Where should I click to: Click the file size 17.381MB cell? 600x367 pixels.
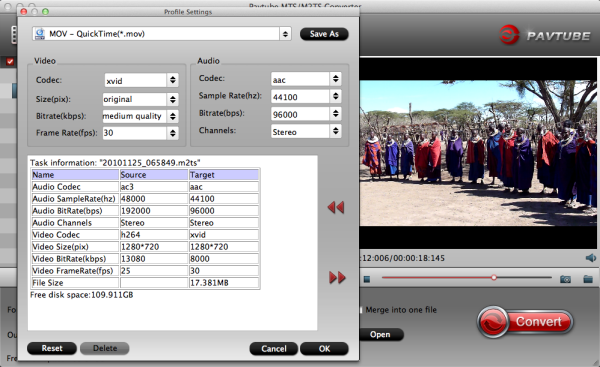[224, 283]
